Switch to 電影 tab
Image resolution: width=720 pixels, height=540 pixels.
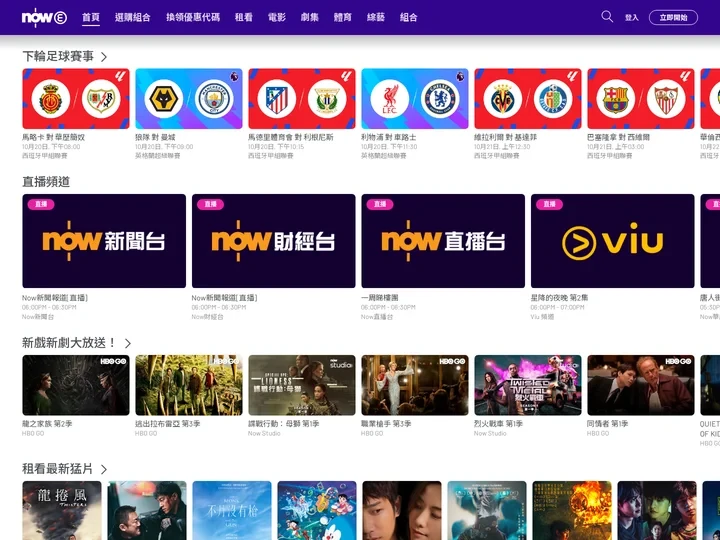point(276,18)
